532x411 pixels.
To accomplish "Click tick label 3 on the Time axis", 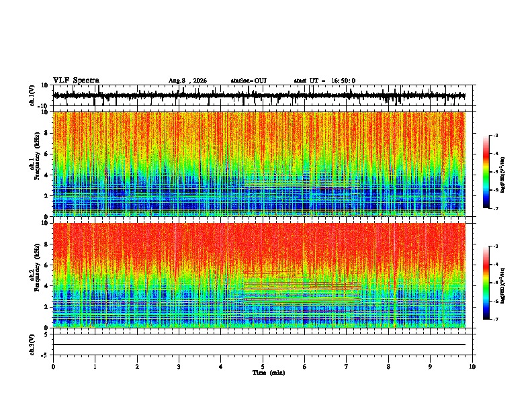I will coord(179,367).
